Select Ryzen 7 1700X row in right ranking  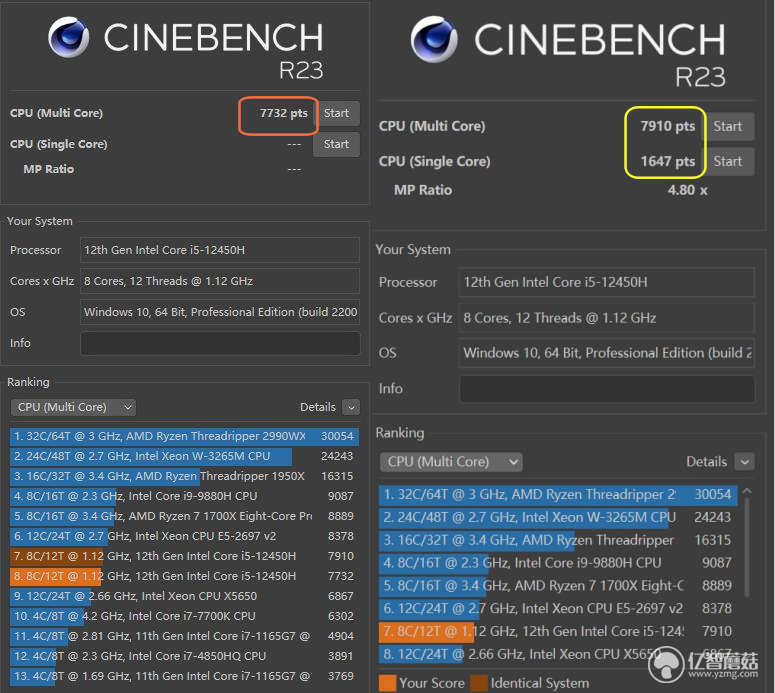pyautogui.click(x=559, y=586)
